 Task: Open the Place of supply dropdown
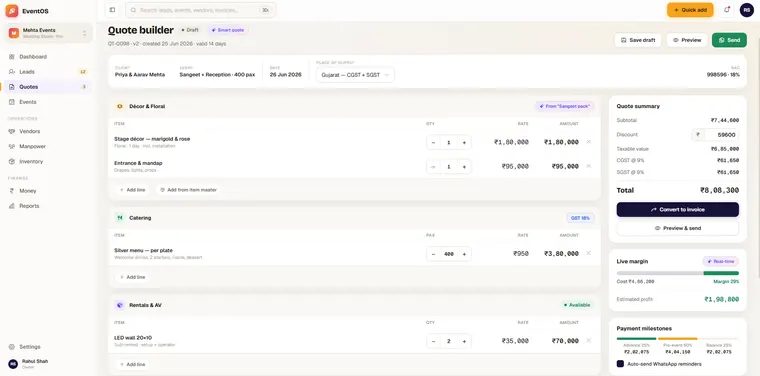tap(355, 75)
